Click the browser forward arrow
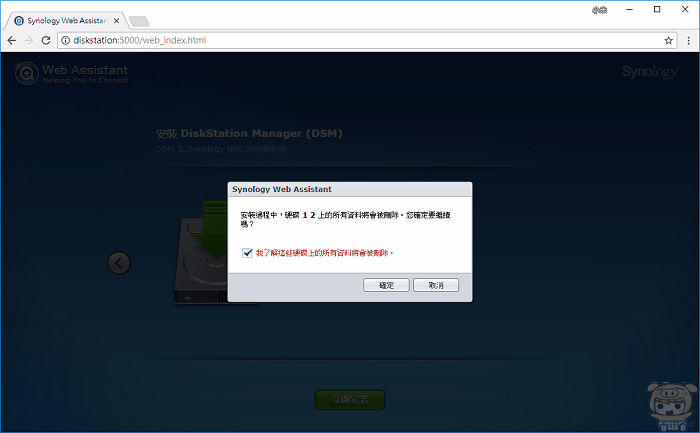The width and height of the screenshot is (700, 433). click(x=29, y=40)
